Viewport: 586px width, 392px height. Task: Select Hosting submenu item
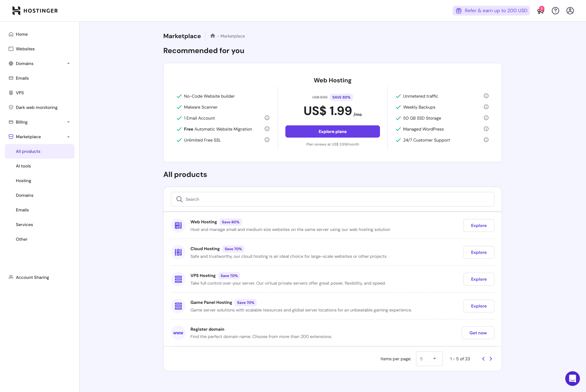(40, 181)
